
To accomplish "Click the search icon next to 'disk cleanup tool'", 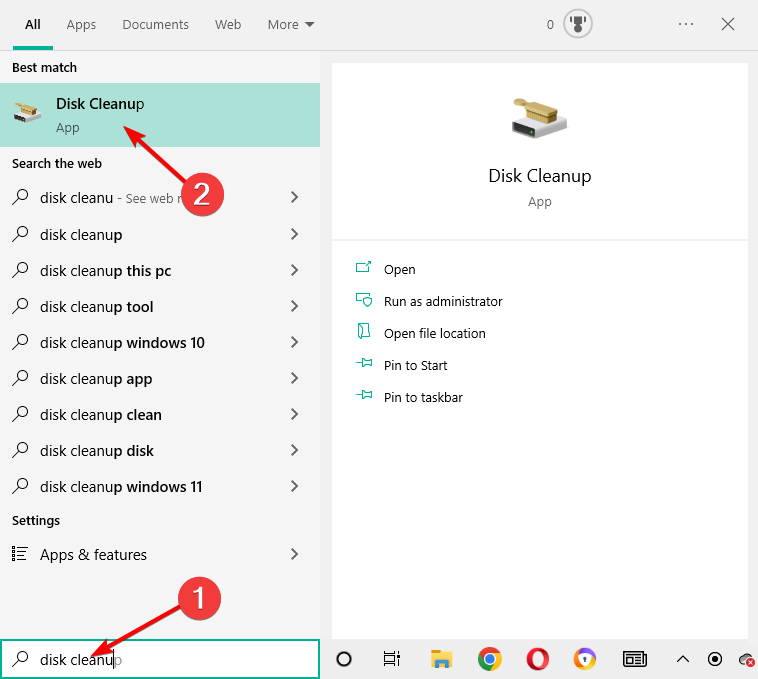I will coord(20,305).
